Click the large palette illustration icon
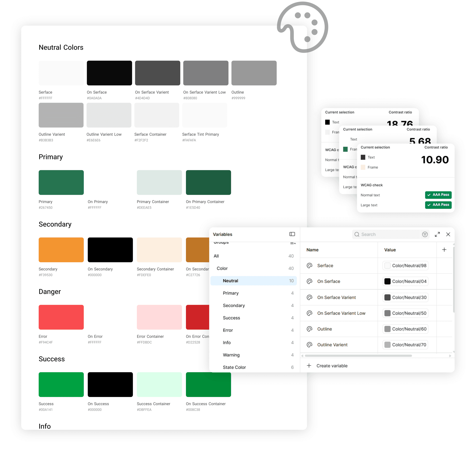The height and width of the screenshot is (451, 476). point(302,27)
